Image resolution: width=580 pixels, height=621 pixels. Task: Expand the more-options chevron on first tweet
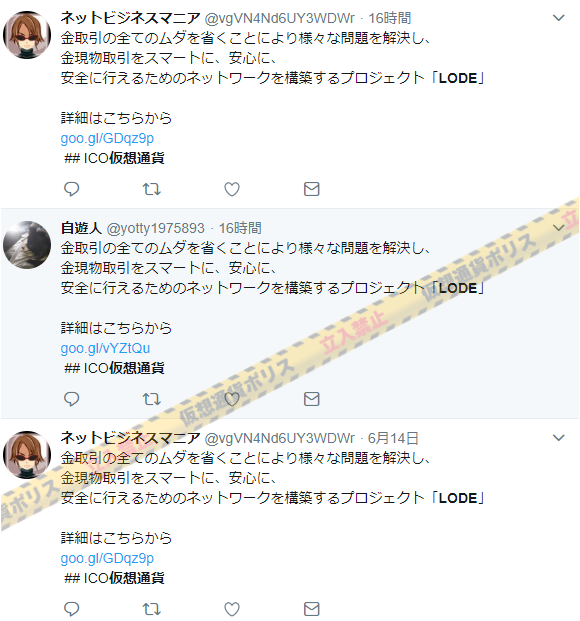click(559, 18)
